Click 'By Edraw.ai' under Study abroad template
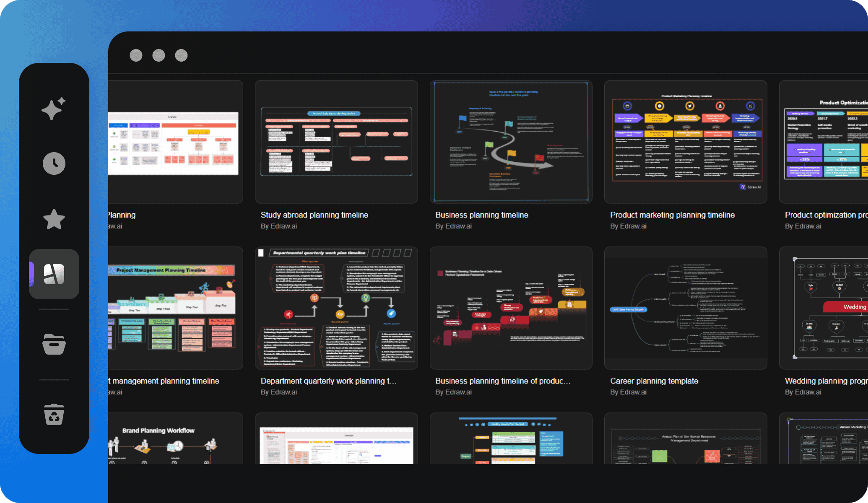The image size is (868, 503). pos(279,226)
